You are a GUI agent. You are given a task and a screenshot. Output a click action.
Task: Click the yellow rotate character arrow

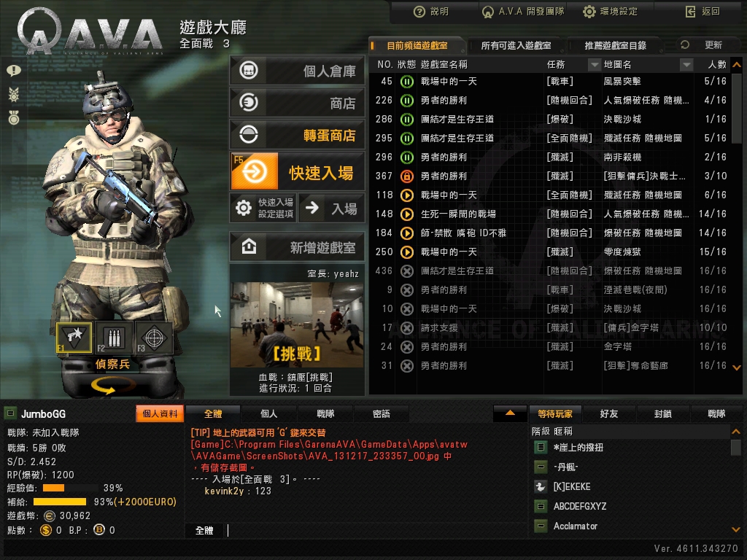tap(111, 385)
